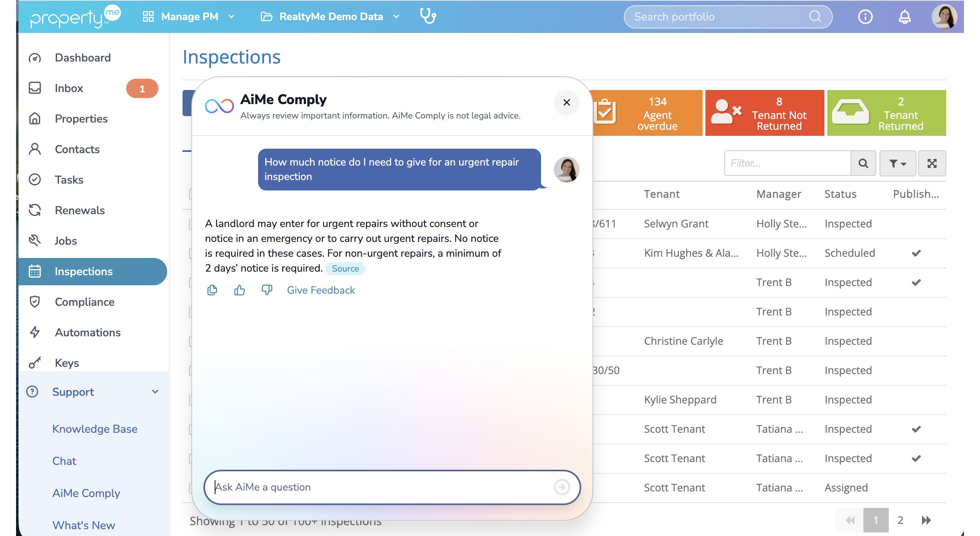Click the Assigned status cell
Viewport: 980px width, 536px height.
(x=846, y=487)
